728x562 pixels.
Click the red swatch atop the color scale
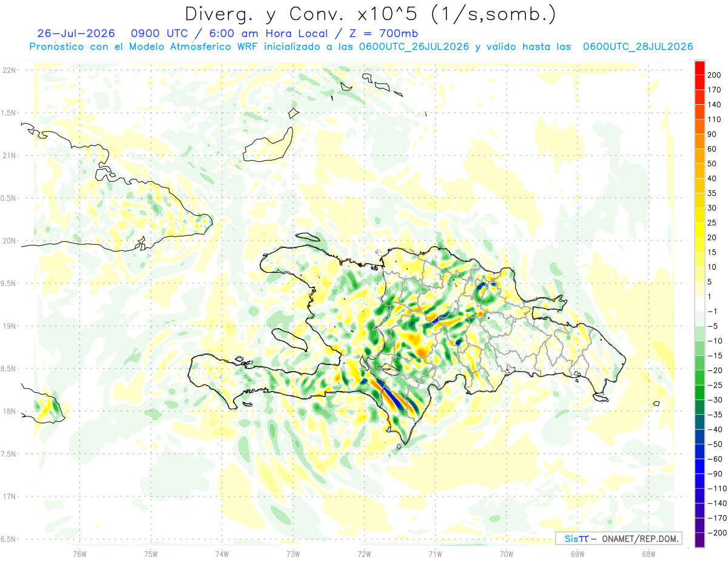tap(699, 68)
